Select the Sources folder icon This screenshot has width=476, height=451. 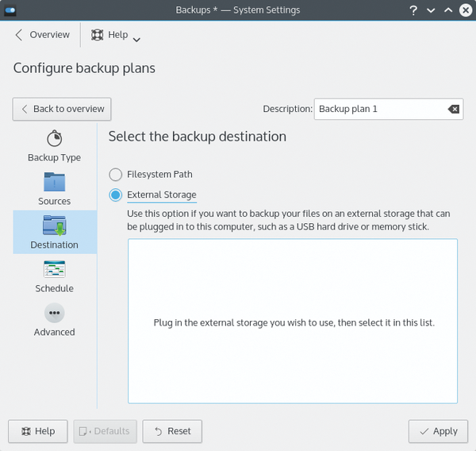point(54,182)
